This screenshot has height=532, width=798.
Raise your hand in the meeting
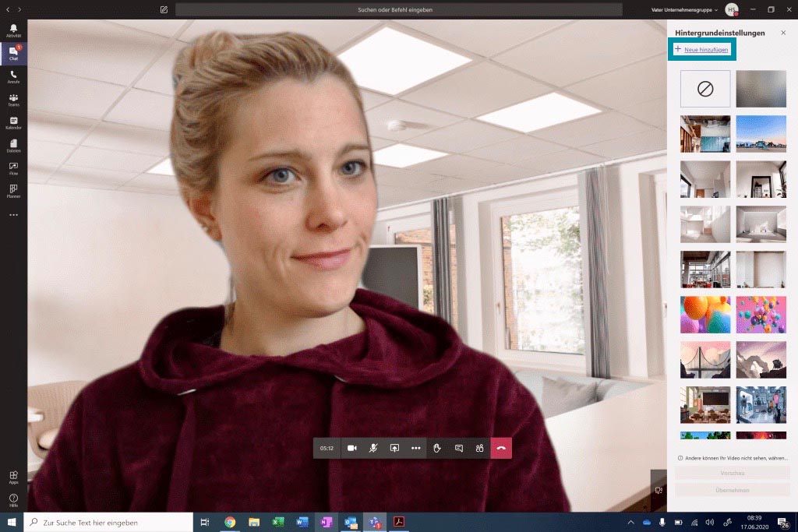pyautogui.click(x=436, y=448)
